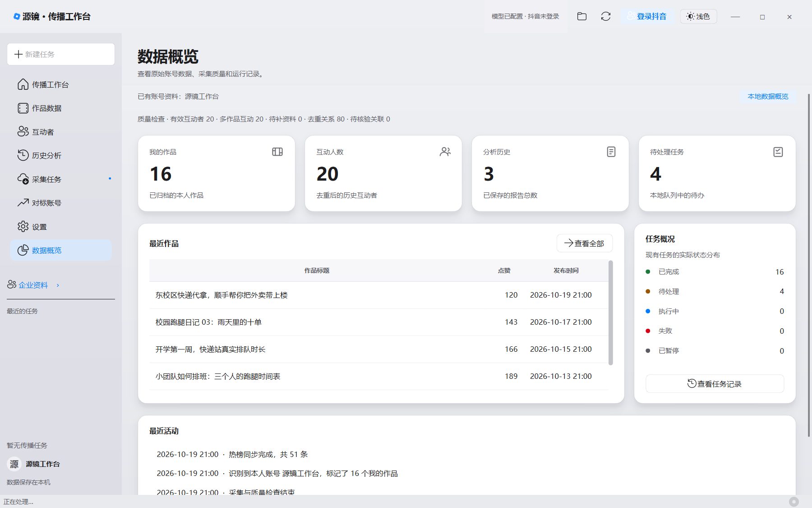
Task: Click 模型已配置 · 抖音未登录 status text
Action: tap(525, 16)
